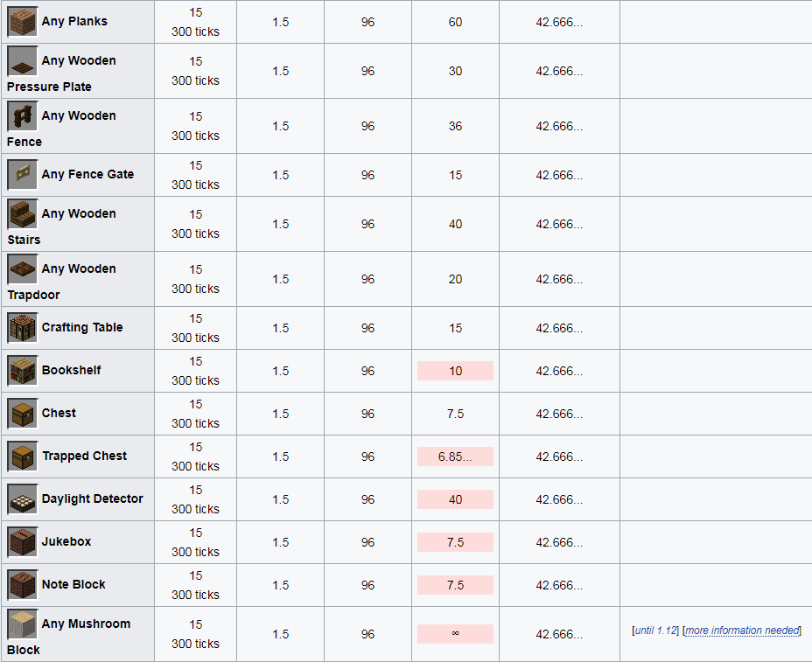Click the Any Planks block icon
This screenshot has width=812, height=662.
tap(22, 22)
